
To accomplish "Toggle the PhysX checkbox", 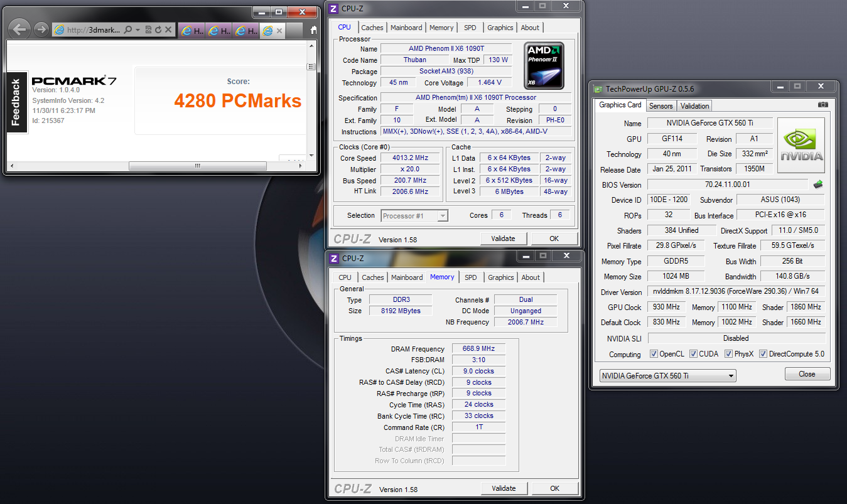I will click(x=728, y=354).
